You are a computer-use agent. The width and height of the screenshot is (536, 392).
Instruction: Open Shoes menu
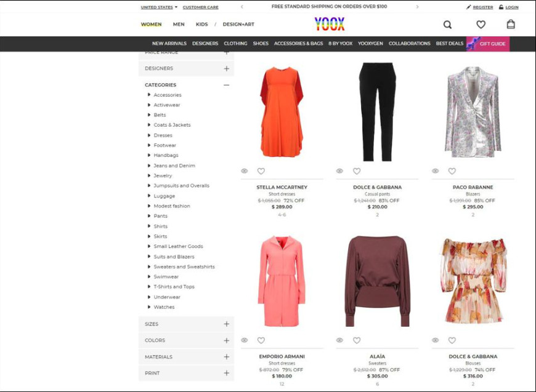[261, 44]
